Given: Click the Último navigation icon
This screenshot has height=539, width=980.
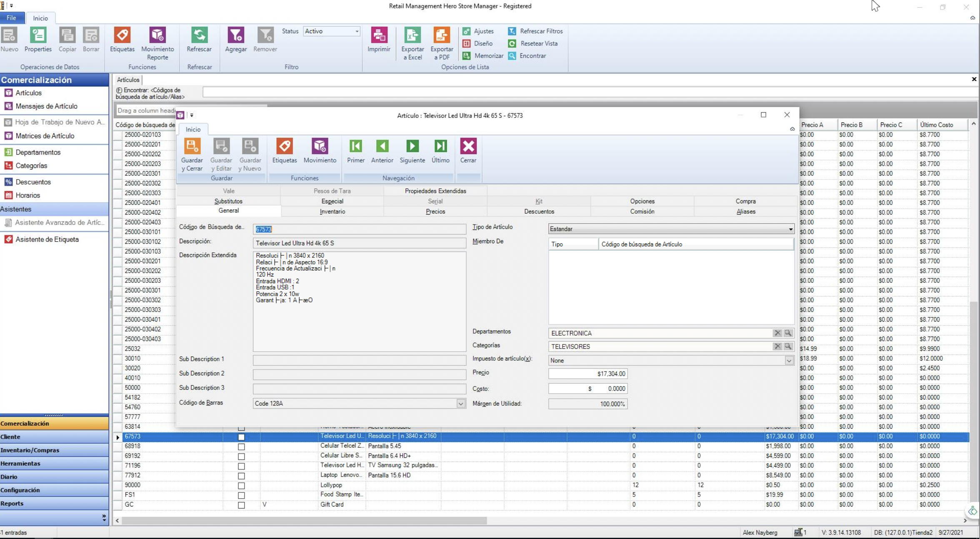Looking at the screenshot, I should tap(440, 147).
